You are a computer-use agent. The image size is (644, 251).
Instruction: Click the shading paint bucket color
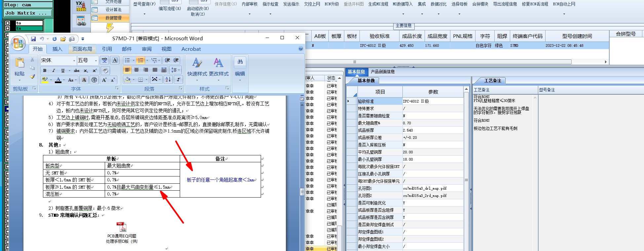pos(128,79)
